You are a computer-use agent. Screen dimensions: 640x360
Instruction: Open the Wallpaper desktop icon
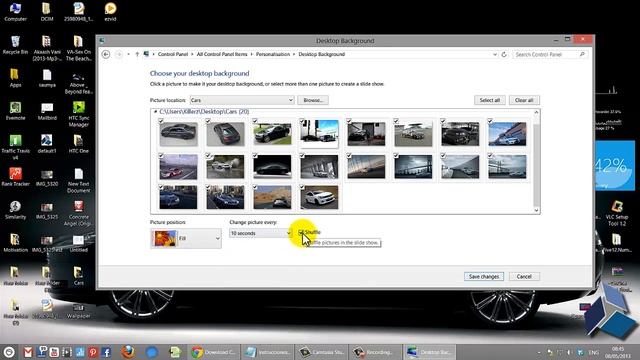78,310
